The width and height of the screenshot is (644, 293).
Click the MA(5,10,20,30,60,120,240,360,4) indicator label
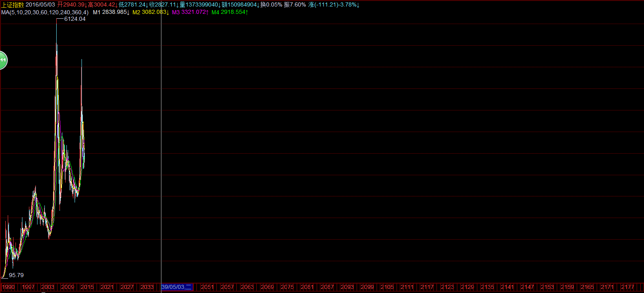[x=45, y=12]
